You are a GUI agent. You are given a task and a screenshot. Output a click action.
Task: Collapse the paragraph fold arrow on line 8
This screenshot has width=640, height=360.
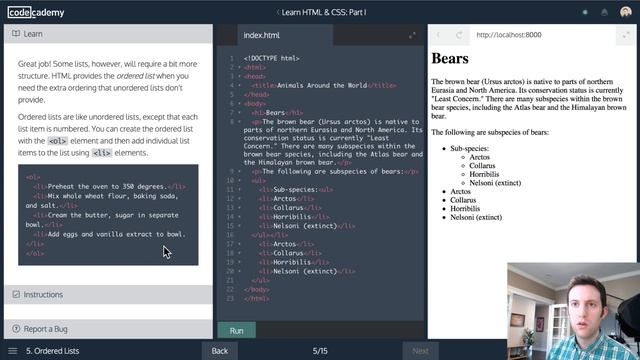click(240, 122)
